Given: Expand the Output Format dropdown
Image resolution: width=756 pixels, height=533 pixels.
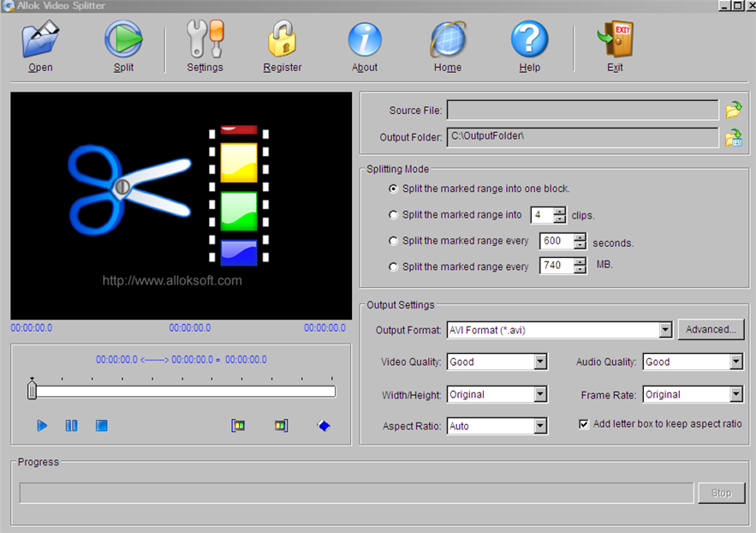Looking at the screenshot, I should pyautogui.click(x=665, y=330).
